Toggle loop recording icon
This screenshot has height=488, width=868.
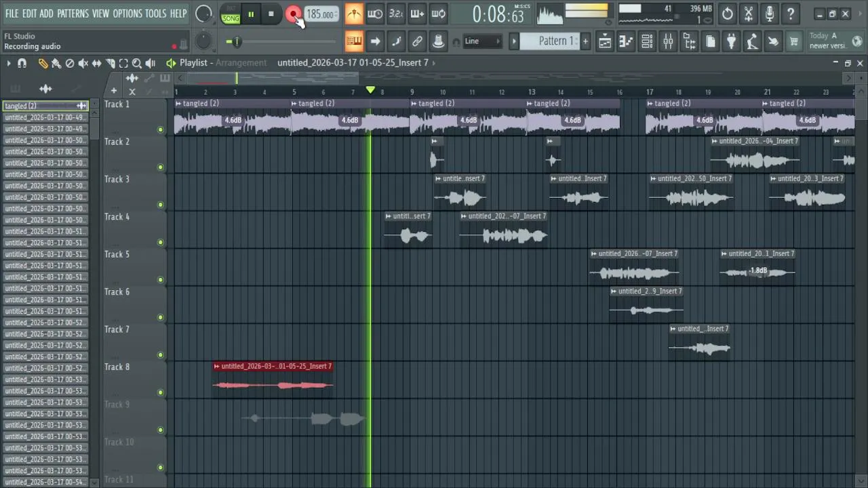coord(438,14)
